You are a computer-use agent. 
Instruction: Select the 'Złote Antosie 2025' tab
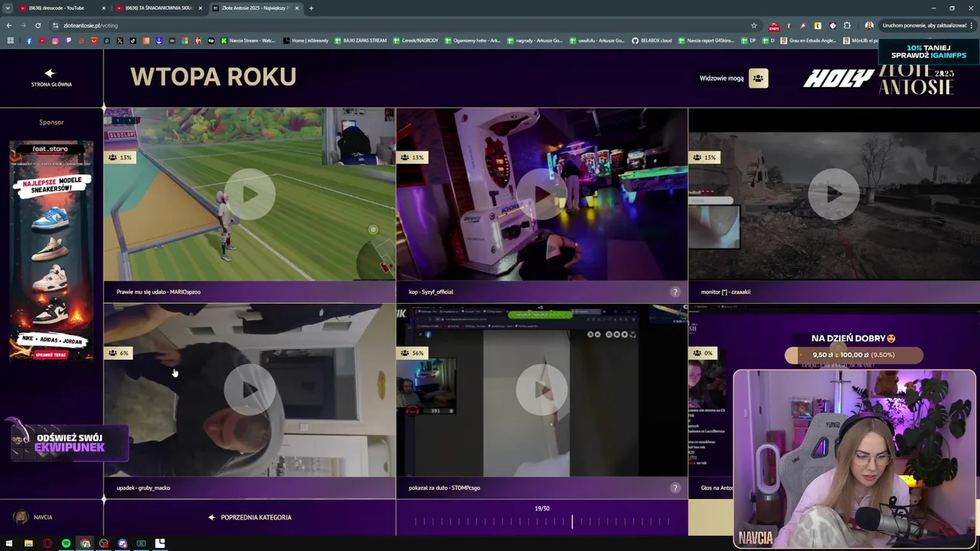coord(256,8)
